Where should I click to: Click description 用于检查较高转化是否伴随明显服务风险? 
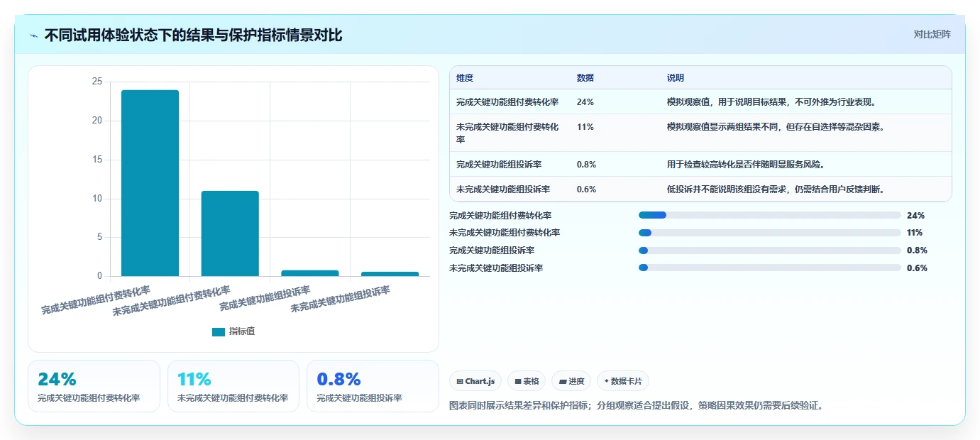[747, 164]
